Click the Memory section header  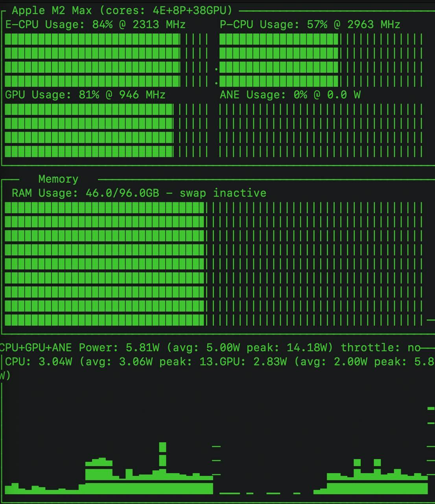coord(58,179)
